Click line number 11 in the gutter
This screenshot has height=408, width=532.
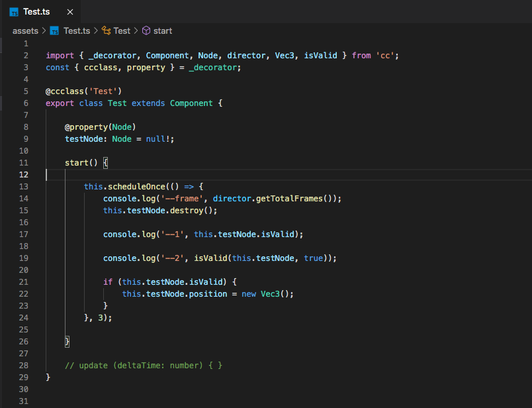24,163
